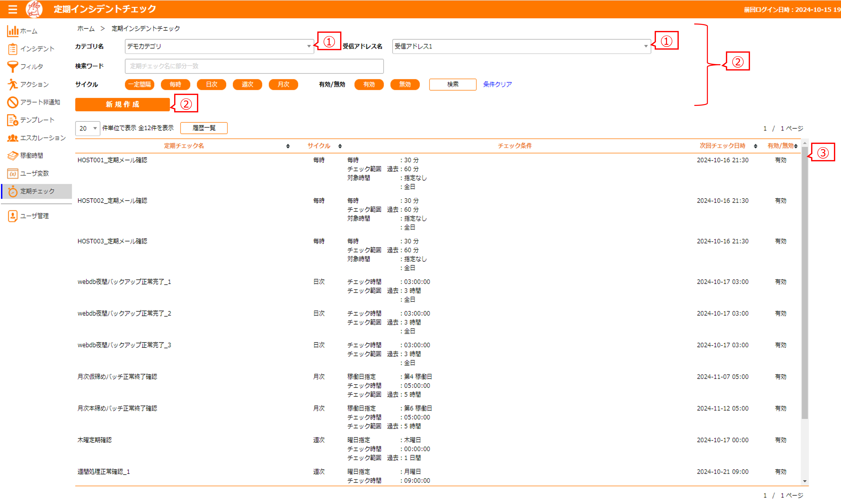
Task: Click the 新規作成 button
Action: (x=122, y=105)
